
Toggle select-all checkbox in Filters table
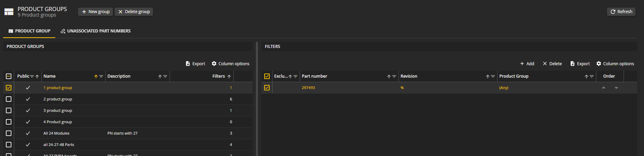click(267, 76)
